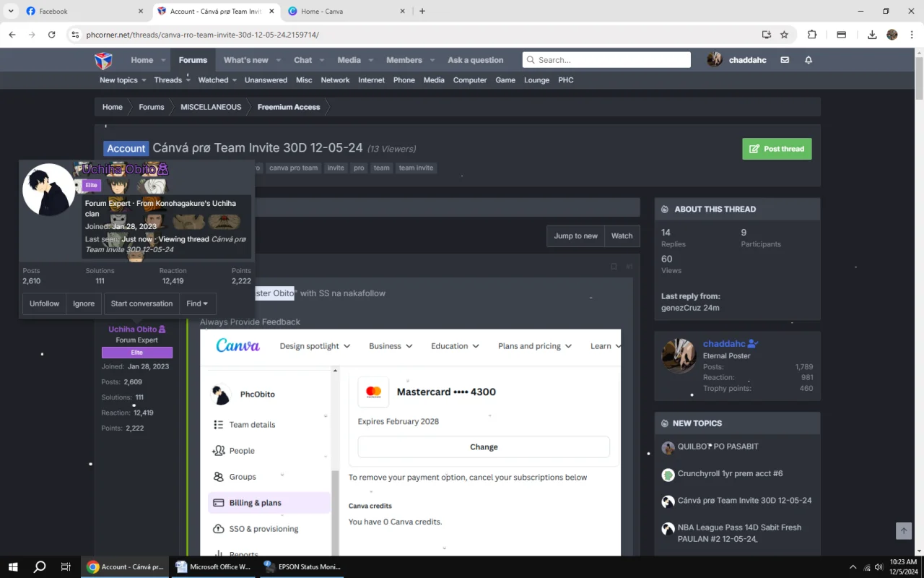This screenshot has width=924, height=578.
Task: Start conversation with Uchiha Obito
Action: point(141,303)
